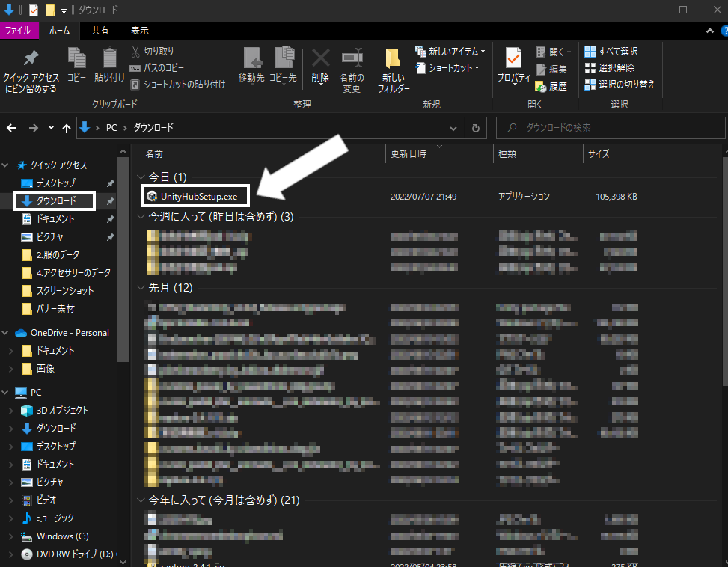
Task: Click the Select all icon
Action: point(590,51)
